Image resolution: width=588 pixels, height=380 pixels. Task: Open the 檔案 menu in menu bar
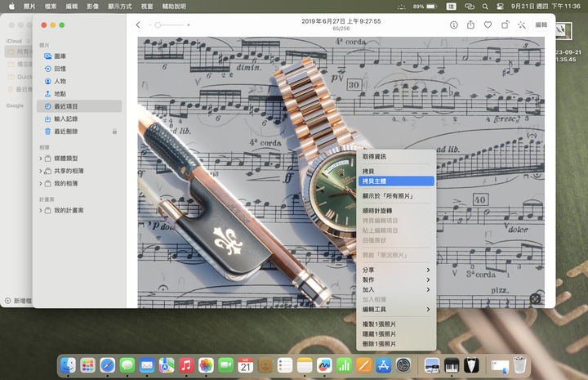pyautogui.click(x=51, y=7)
